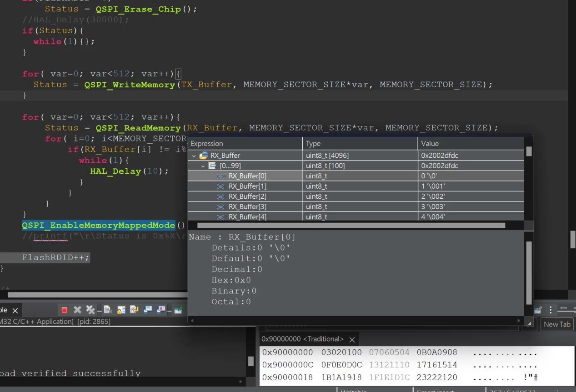Terminate the running debug session from the console toolbar
Screen dimensions: 576x392
(x=64, y=310)
